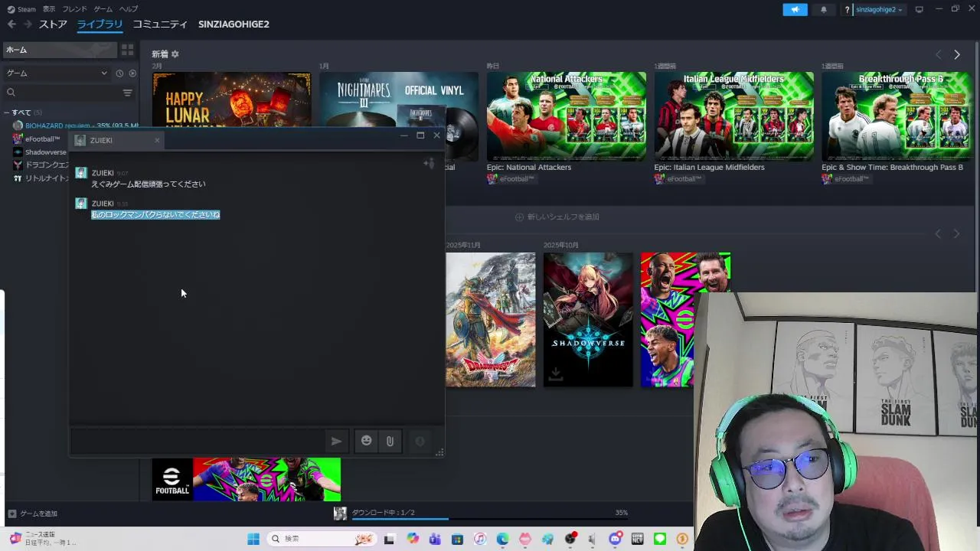Open Epic: Italian League Midfielders card
The image size is (980, 551).
[x=733, y=116]
